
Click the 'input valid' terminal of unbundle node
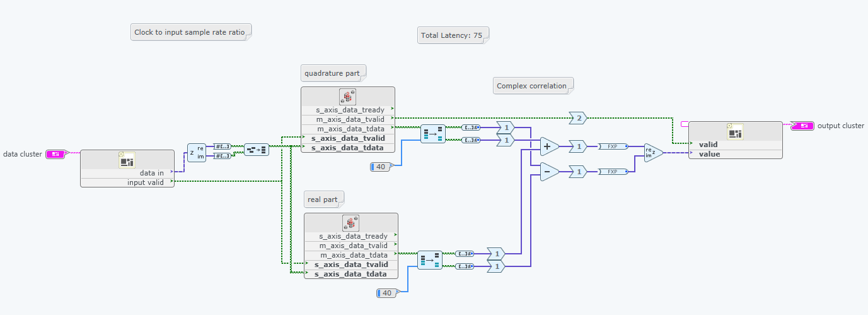(146, 182)
